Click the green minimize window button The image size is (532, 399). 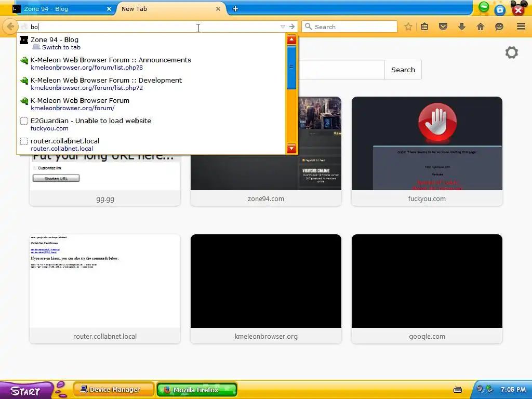tap(484, 7)
